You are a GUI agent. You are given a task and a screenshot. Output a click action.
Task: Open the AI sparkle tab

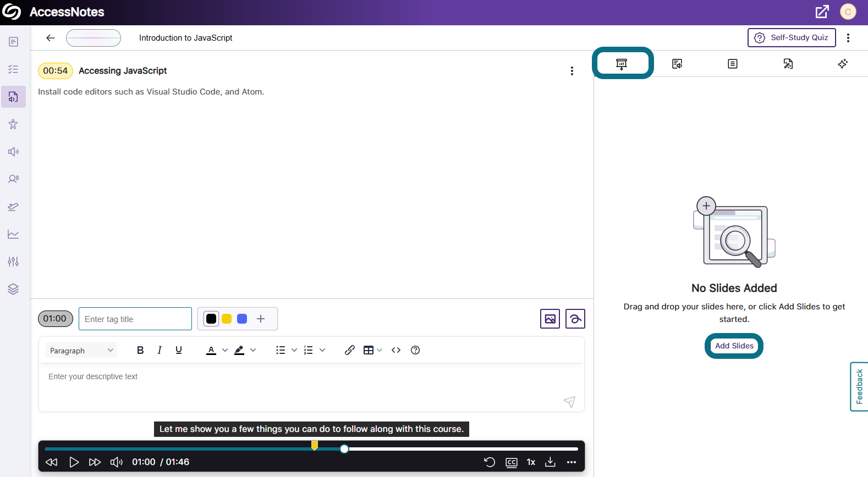[x=842, y=64]
